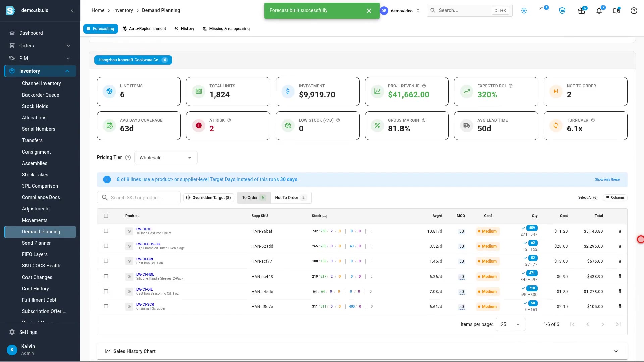
Task: Toggle the Overridden Target (8) filter
Action: (209, 198)
